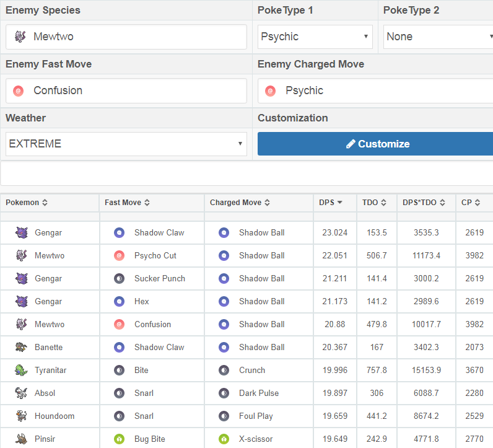Click the dark type icon beside Crunch
The width and height of the screenshot is (493, 448).
[224, 371]
